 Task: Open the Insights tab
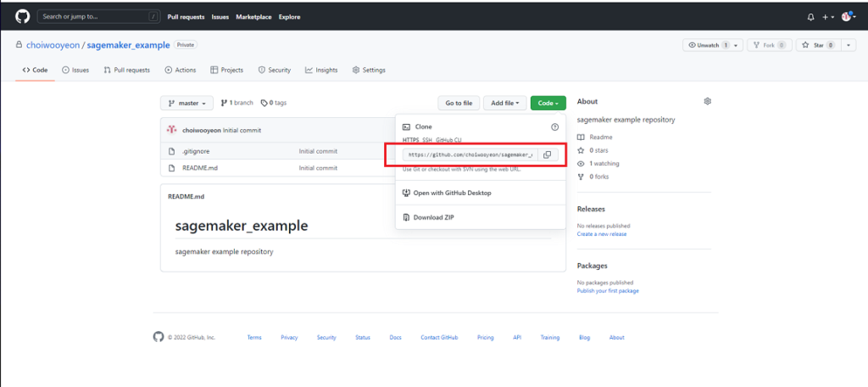click(321, 70)
